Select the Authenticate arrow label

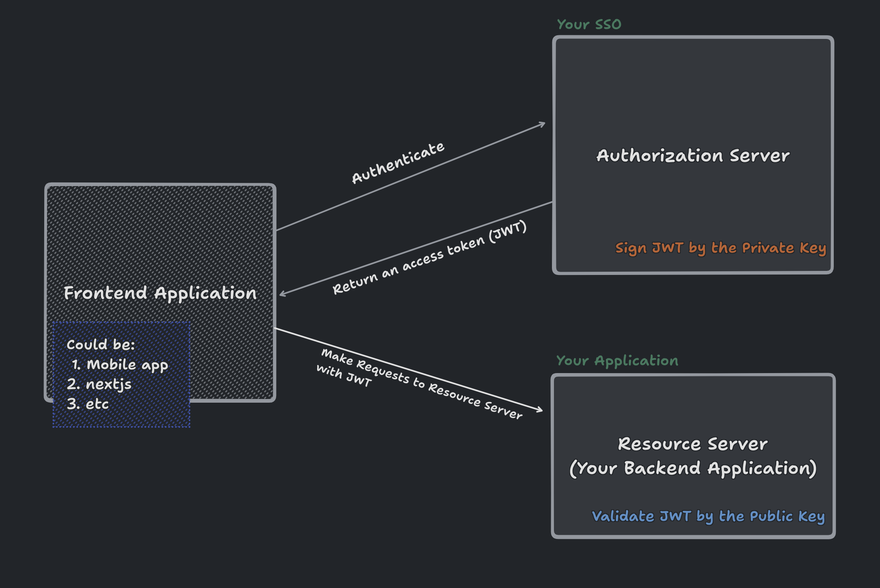point(398,163)
